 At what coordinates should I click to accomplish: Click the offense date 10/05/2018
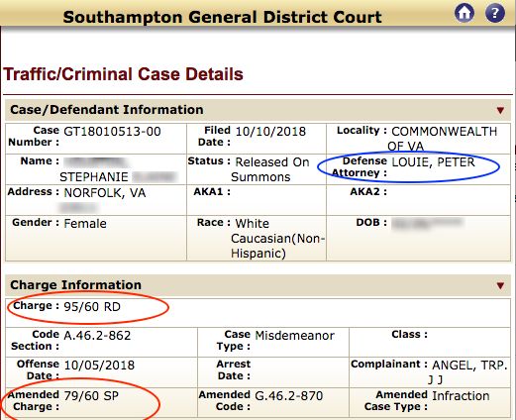click(99, 366)
